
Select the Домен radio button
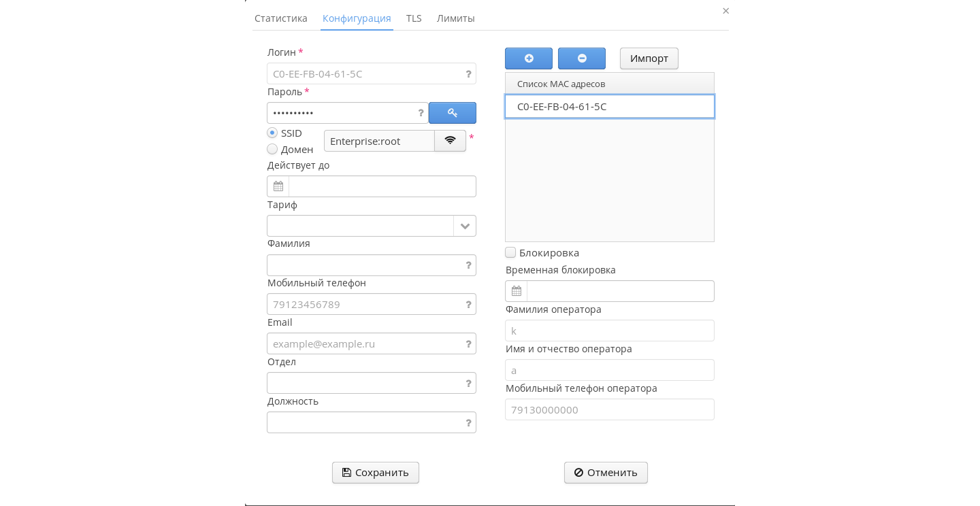pyautogui.click(x=272, y=149)
